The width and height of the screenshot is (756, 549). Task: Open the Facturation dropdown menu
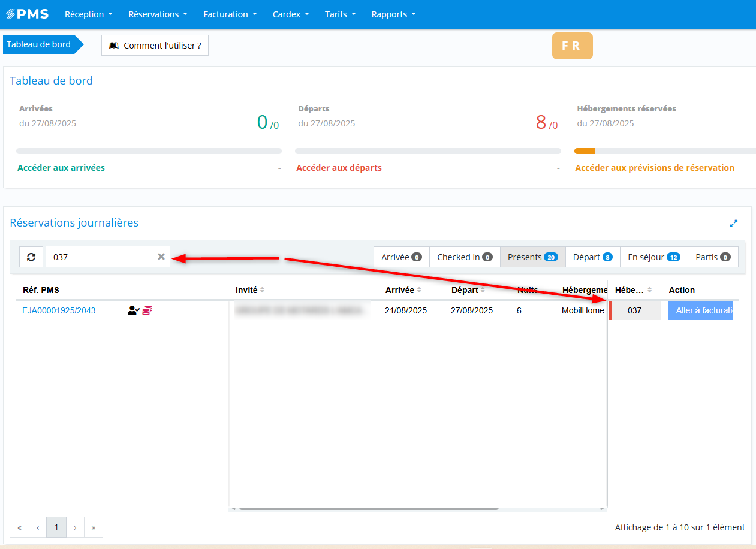click(230, 14)
